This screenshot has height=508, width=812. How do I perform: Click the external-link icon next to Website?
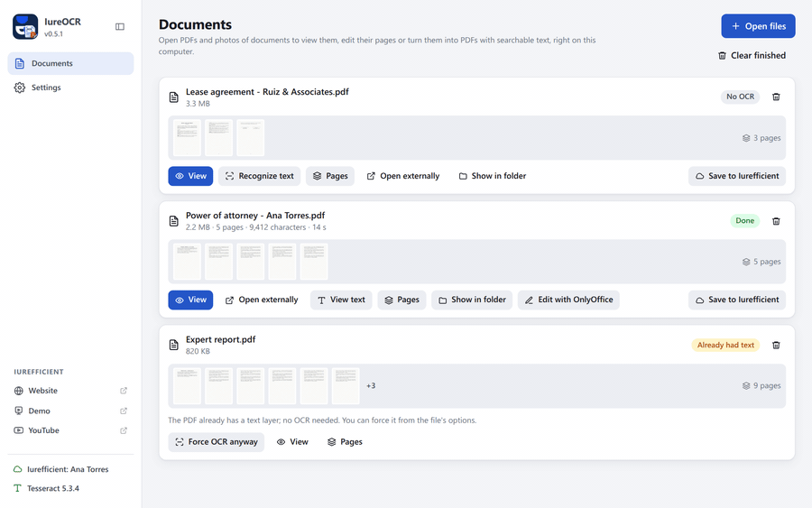coord(124,391)
